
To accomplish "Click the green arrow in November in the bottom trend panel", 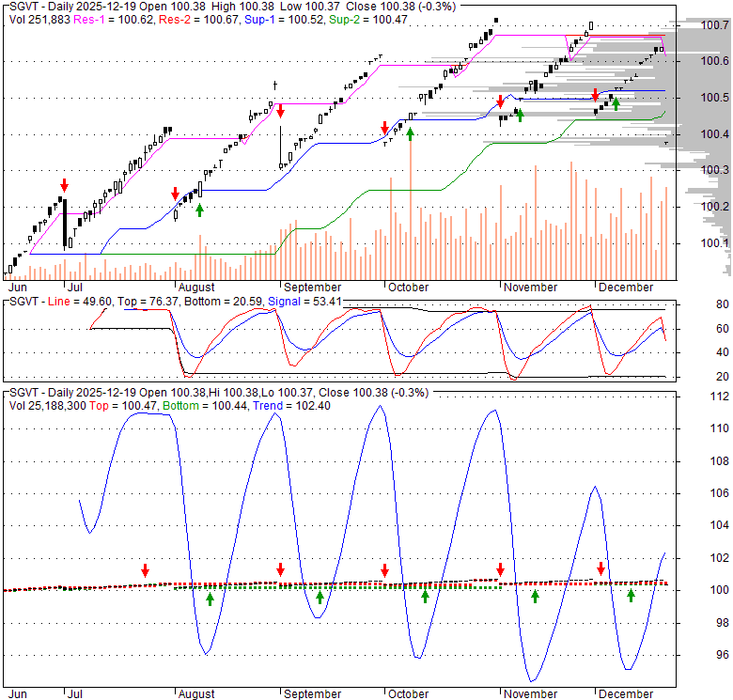I will (535, 596).
